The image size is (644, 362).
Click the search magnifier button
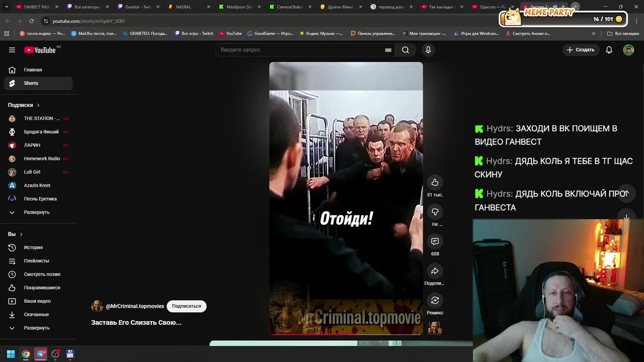tap(405, 50)
